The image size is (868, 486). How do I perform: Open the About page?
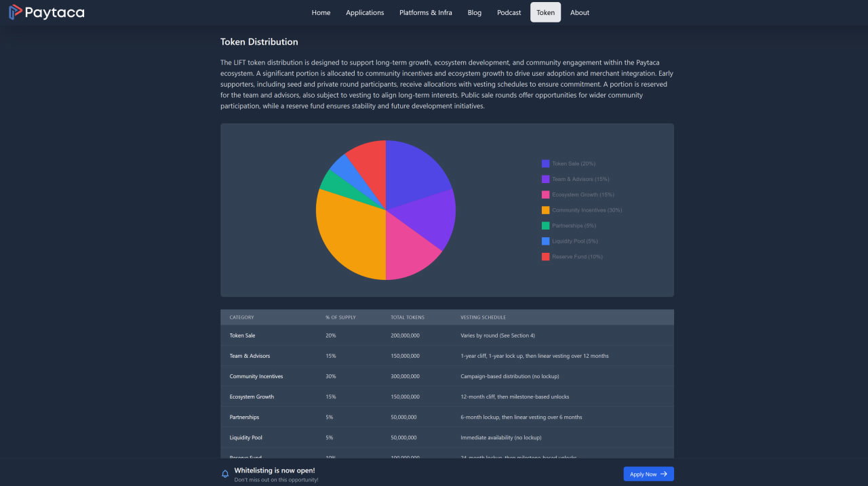(x=580, y=12)
